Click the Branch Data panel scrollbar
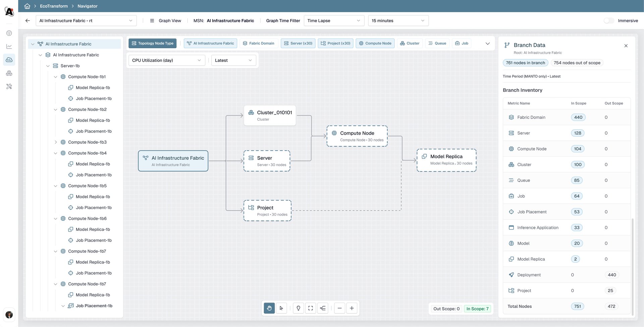 tap(633, 266)
